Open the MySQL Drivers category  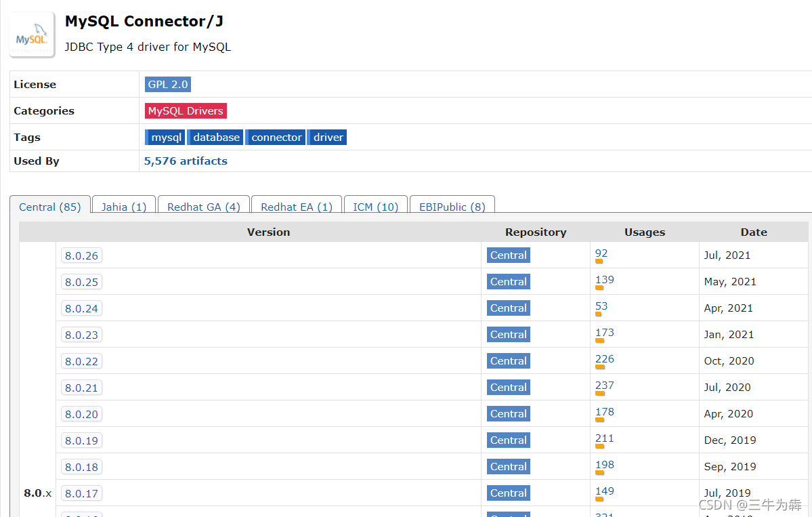tap(186, 111)
